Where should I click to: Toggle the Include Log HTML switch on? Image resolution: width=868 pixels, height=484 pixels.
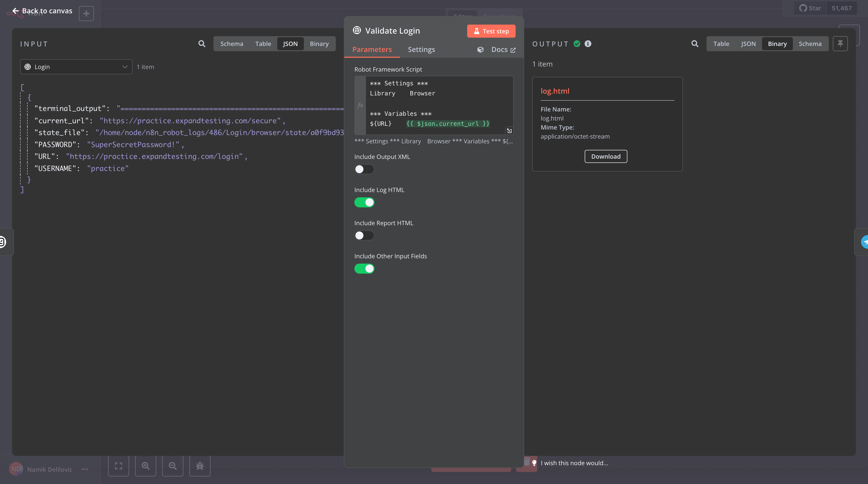pyautogui.click(x=364, y=203)
